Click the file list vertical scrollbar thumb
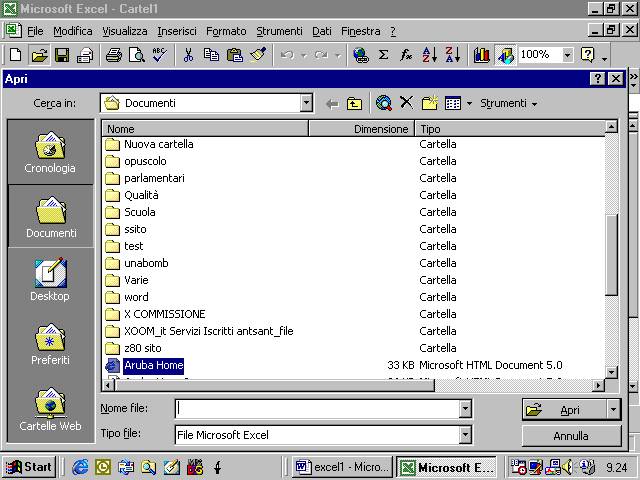 tap(611, 255)
